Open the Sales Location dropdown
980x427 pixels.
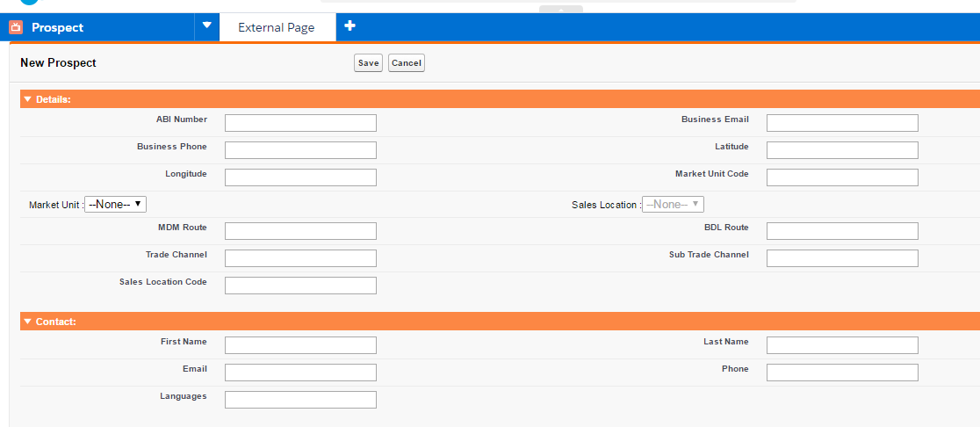click(674, 205)
